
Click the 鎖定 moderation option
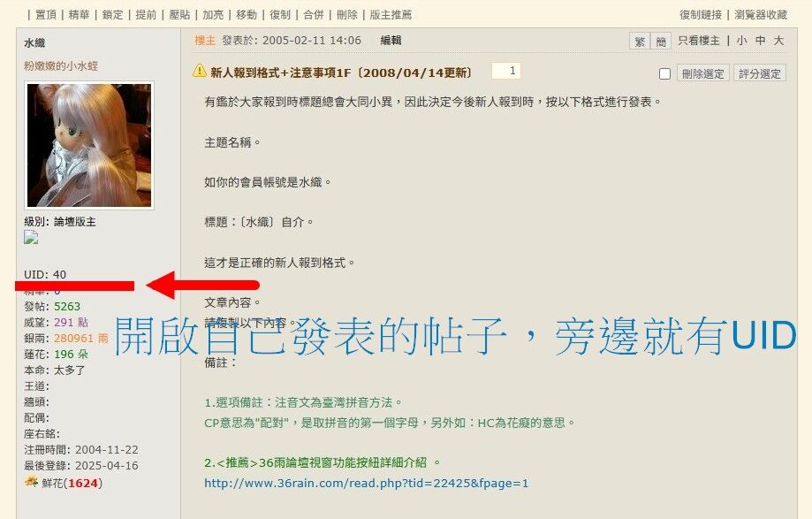(x=112, y=14)
